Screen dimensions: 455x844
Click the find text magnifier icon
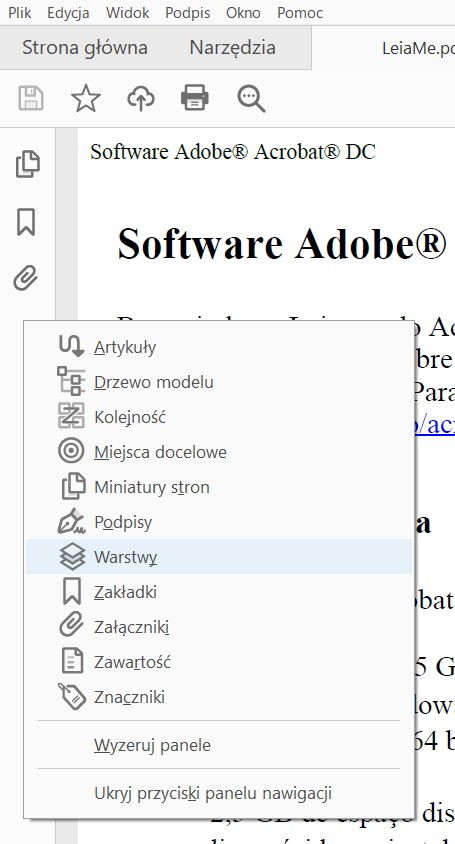click(251, 99)
